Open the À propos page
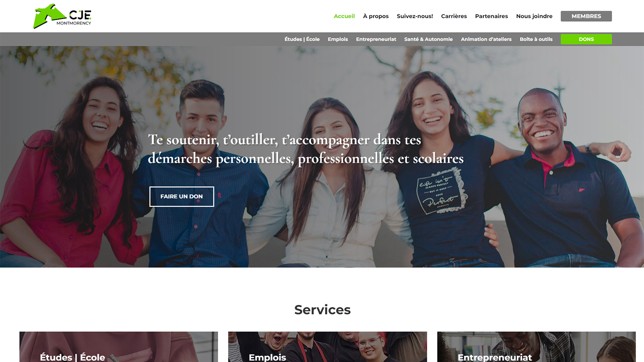The image size is (644, 362). click(376, 16)
